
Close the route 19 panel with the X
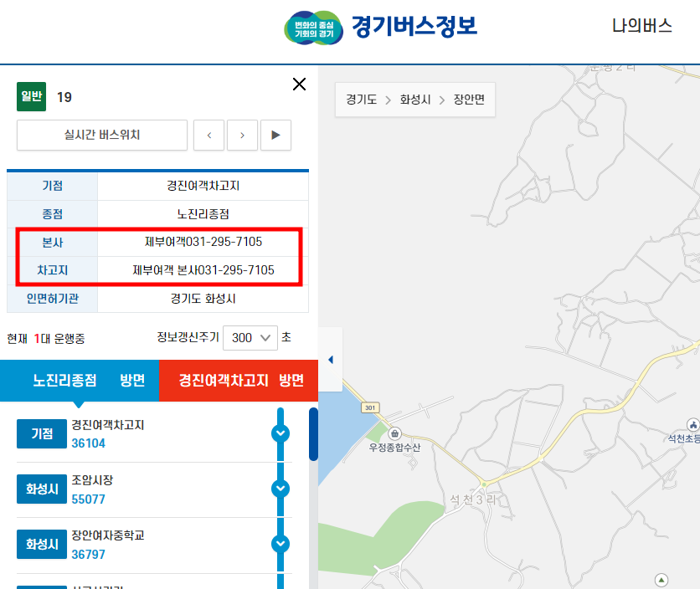tap(299, 85)
